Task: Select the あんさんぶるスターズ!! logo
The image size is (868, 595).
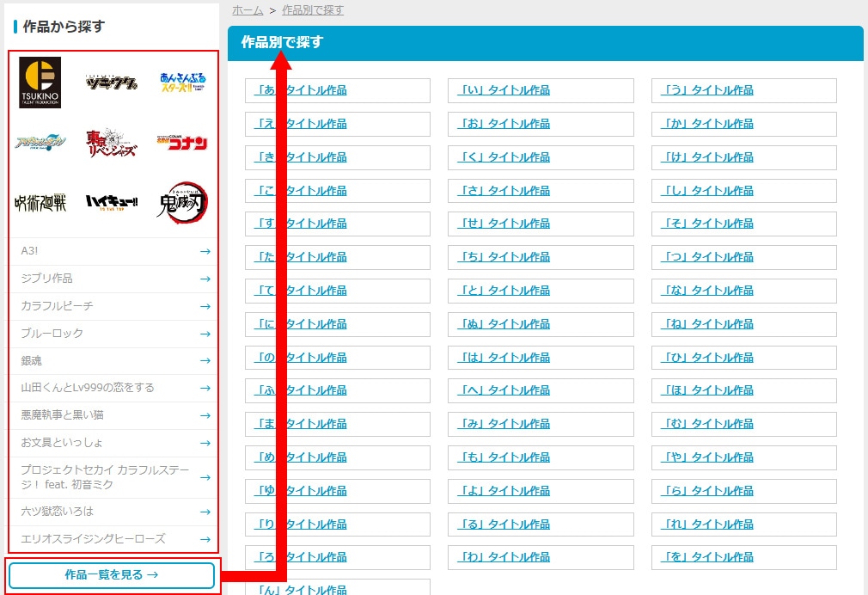Action: point(182,83)
